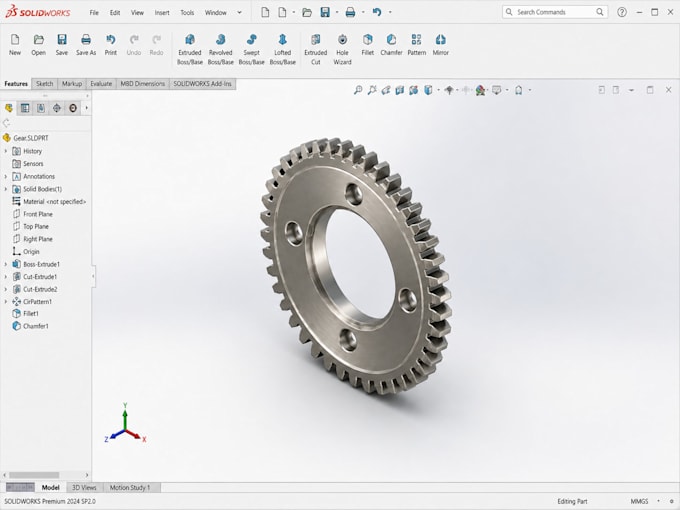Start an Extruded Cut feature
Viewport: 680px width, 510px height.
tap(315, 49)
